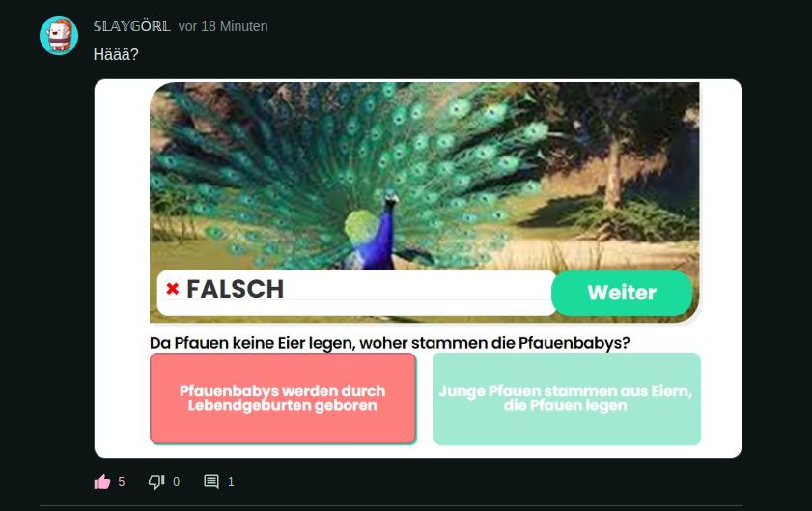
Task: Click the white FALSCH result bar
Action: (357, 293)
